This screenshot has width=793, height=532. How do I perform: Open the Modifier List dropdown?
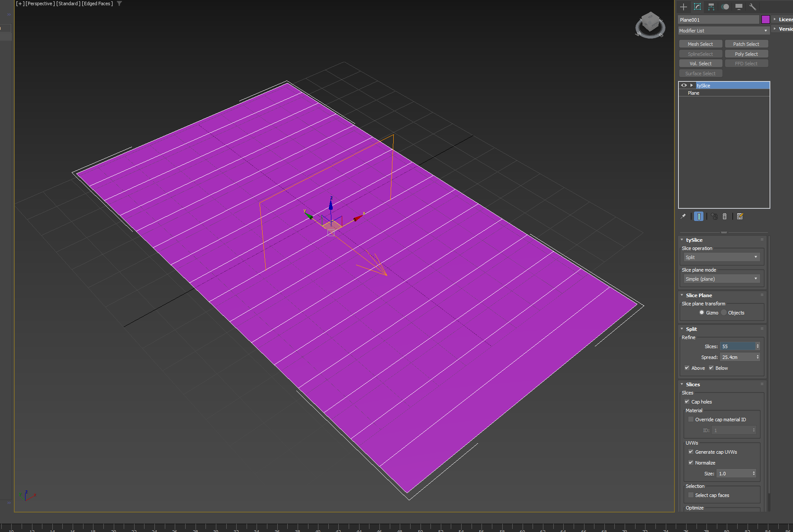click(x=723, y=31)
